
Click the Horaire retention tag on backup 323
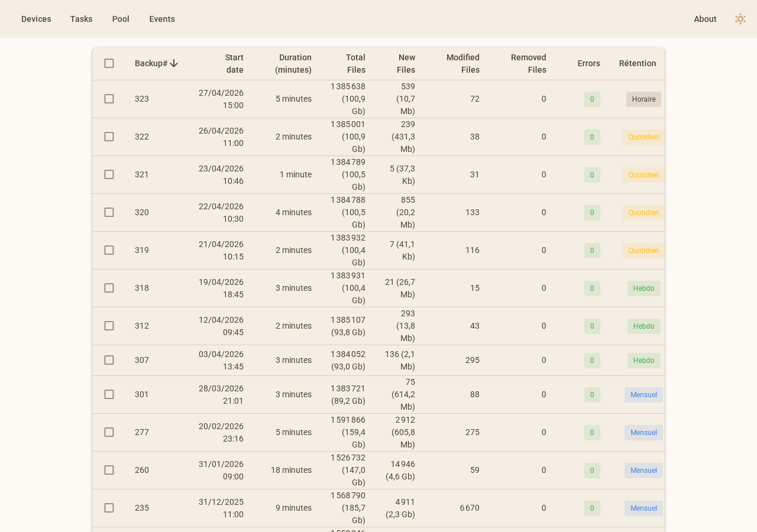pyautogui.click(x=643, y=99)
